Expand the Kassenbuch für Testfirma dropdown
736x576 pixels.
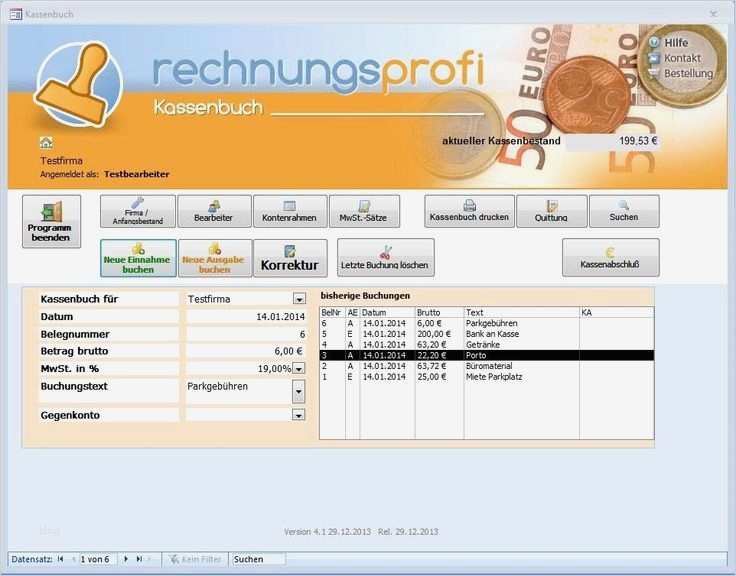point(299,299)
